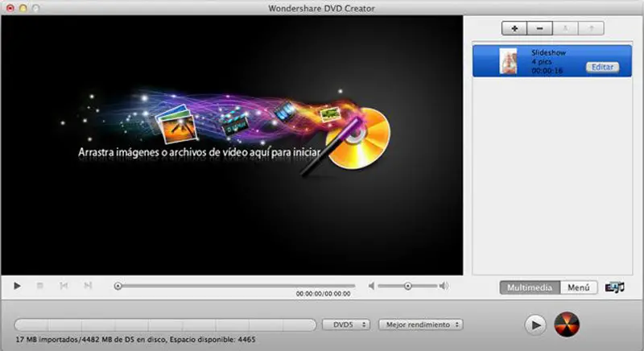Open the media browser icon

(x=614, y=287)
